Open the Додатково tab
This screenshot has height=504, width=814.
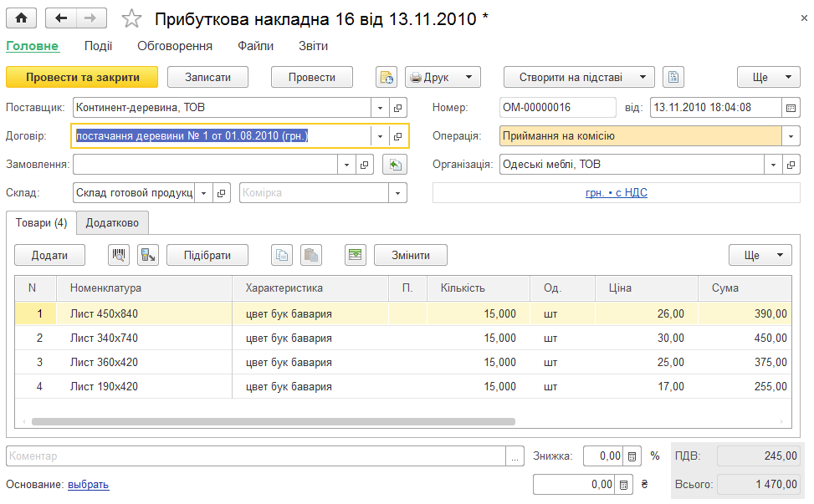(112, 223)
